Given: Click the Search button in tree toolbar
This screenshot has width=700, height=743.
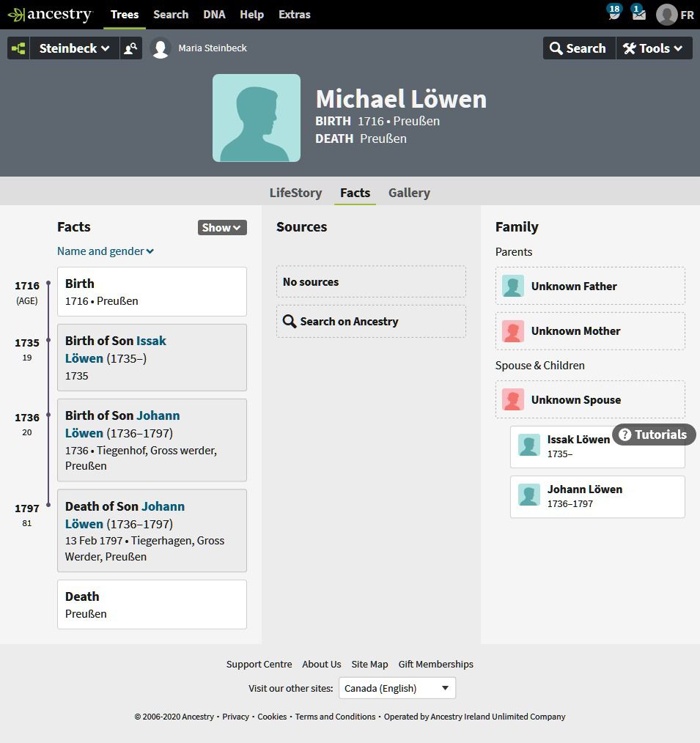Looking at the screenshot, I should [579, 48].
